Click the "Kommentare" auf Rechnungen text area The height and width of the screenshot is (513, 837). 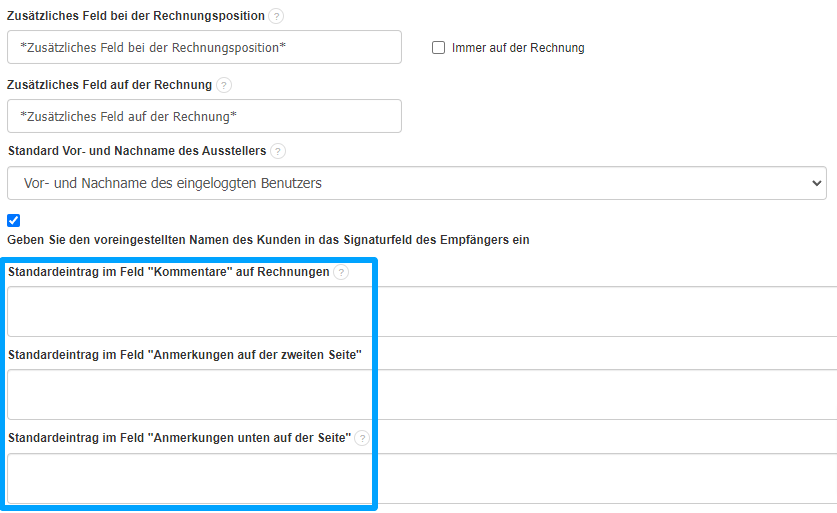click(x=420, y=312)
